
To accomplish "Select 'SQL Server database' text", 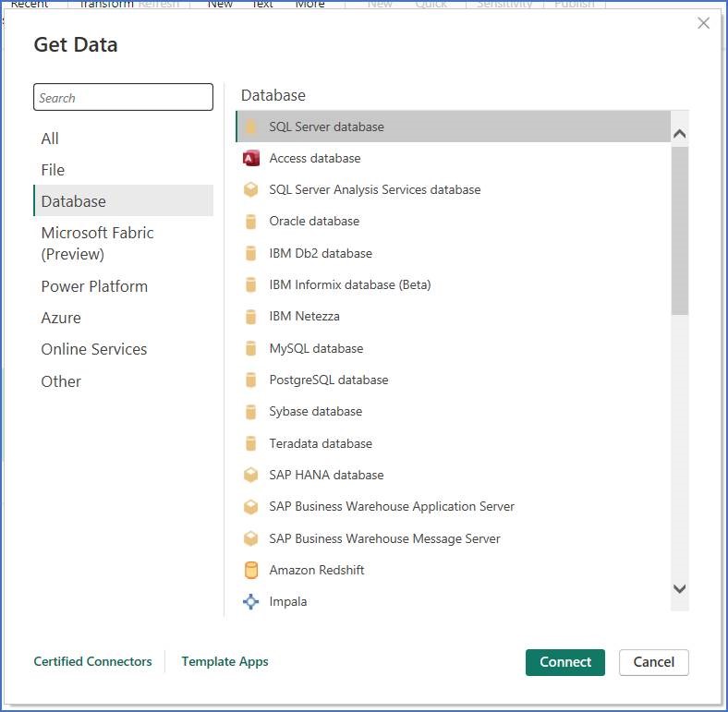I will 326,127.
